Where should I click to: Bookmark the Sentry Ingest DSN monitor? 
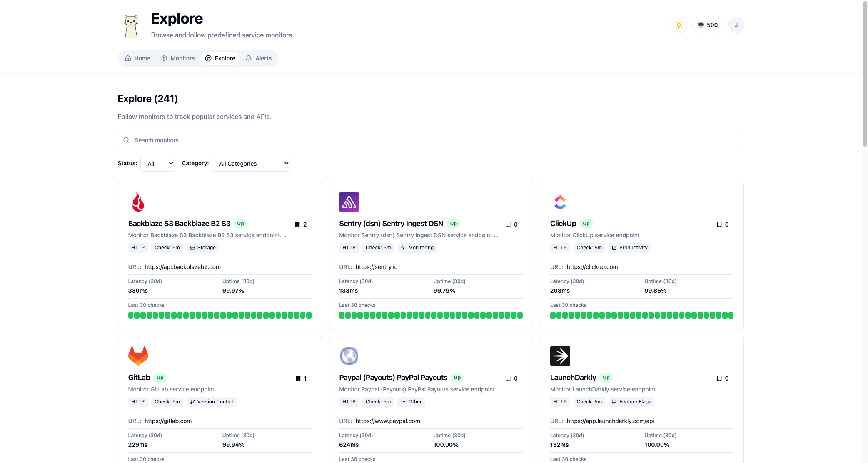509,224
